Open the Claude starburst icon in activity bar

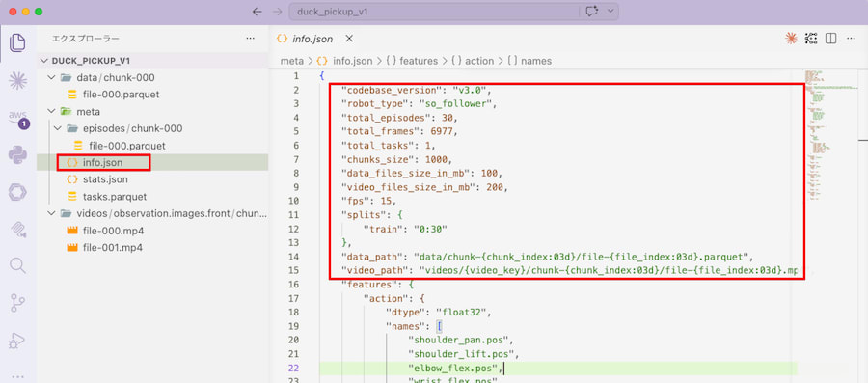17,81
